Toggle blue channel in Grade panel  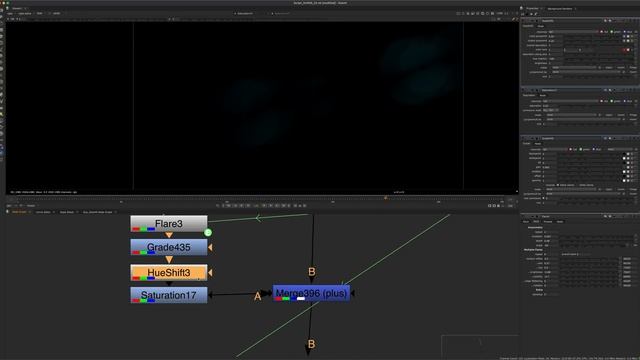pyautogui.click(x=594, y=149)
